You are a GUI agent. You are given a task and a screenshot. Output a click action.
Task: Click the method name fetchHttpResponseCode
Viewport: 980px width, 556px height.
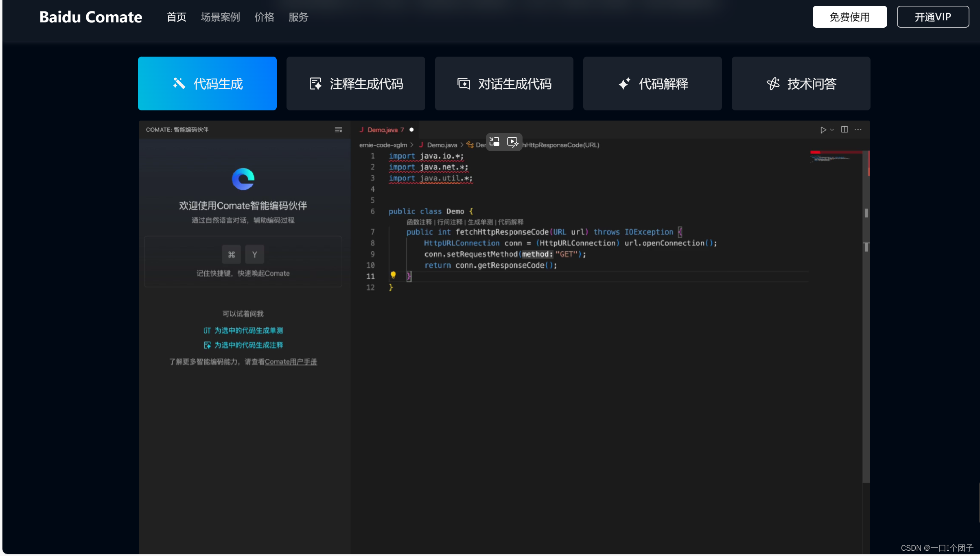(502, 232)
